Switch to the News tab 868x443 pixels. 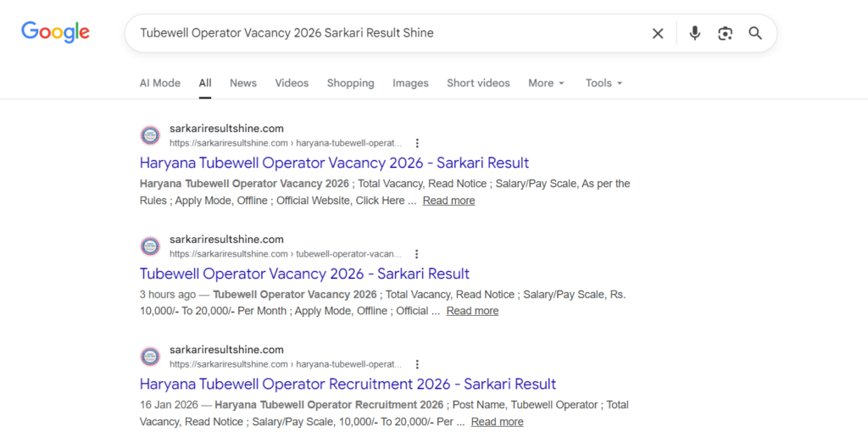242,83
